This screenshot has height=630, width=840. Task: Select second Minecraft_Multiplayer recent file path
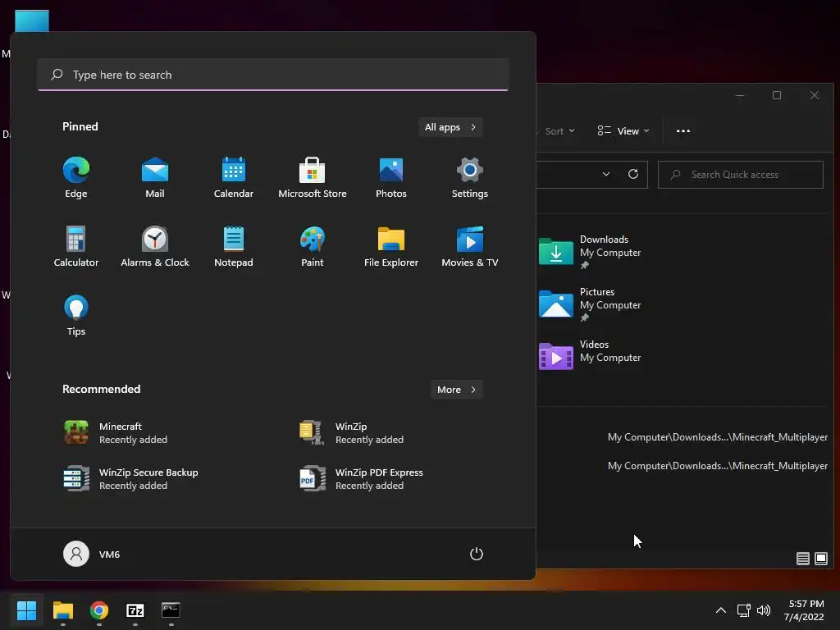pyautogui.click(x=717, y=466)
